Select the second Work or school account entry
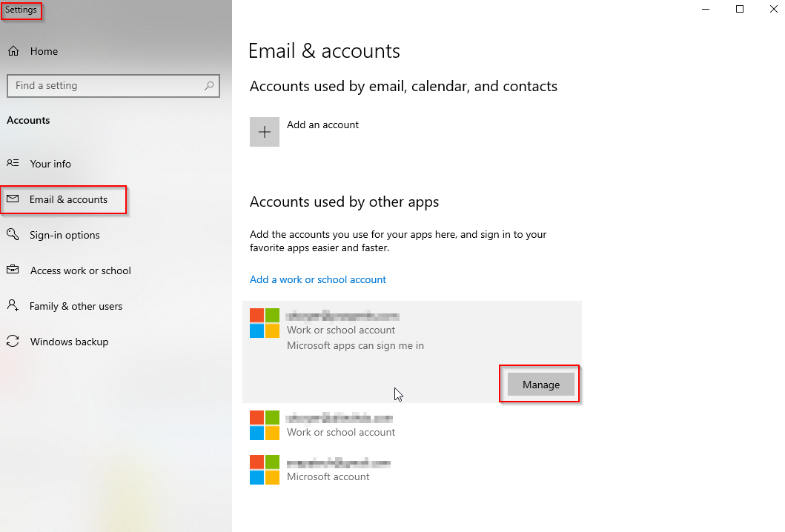The image size is (785, 532). pos(411,425)
